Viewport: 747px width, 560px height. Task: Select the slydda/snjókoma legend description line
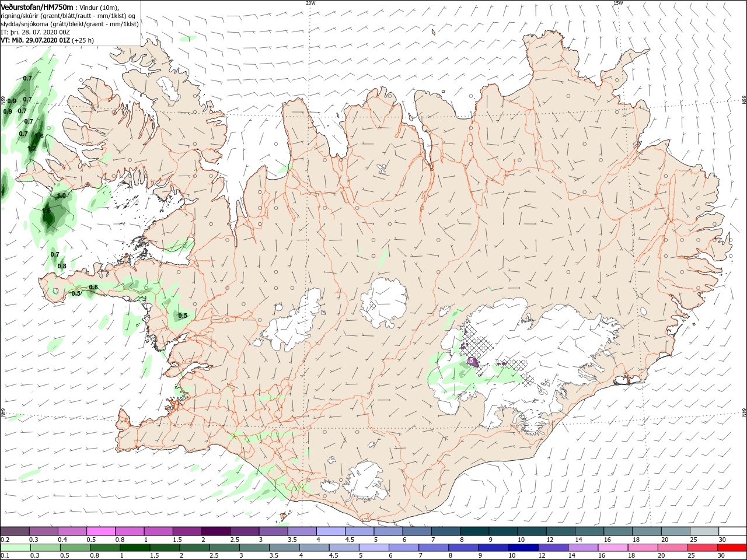coord(69,24)
